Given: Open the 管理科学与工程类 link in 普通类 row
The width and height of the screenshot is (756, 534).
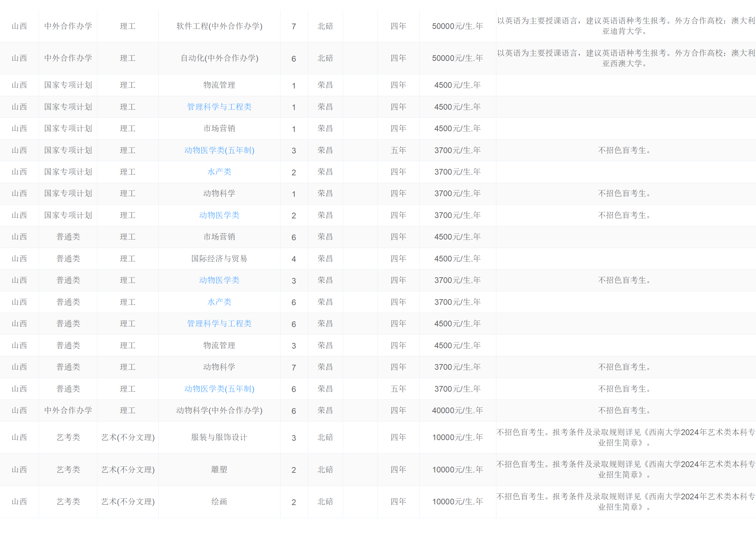Looking at the screenshot, I should (x=219, y=324).
